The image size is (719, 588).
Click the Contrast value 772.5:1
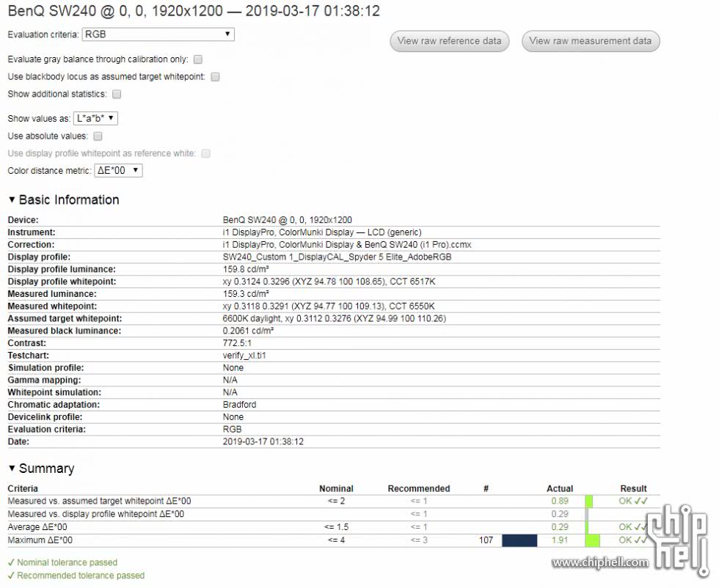click(x=237, y=344)
